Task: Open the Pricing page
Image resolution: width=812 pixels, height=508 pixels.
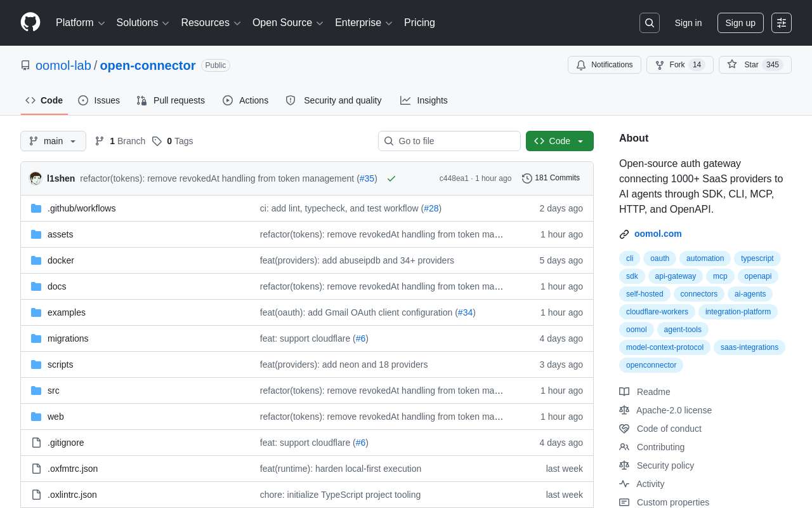Action: coord(419,23)
